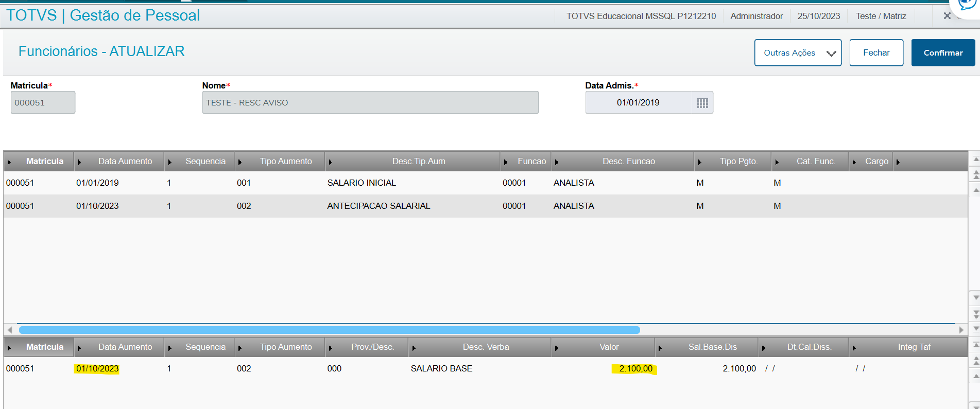The width and height of the screenshot is (980, 409).
Task: Select the SALARIO INICIAL row
Action: (x=362, y=183)
